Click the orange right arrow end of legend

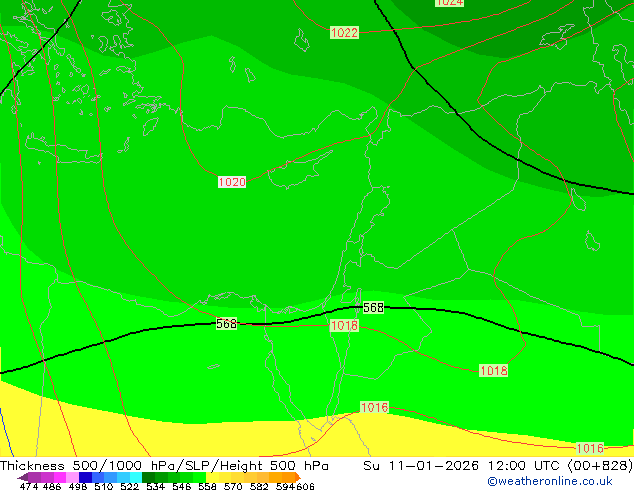pyautogui.click(x=298, y=477)
